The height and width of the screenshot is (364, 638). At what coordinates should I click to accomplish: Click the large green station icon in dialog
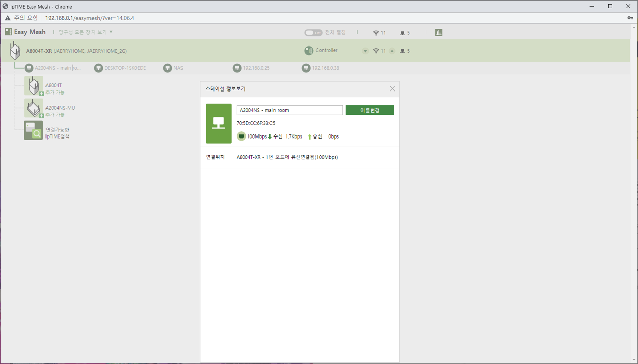pos(219,123)
